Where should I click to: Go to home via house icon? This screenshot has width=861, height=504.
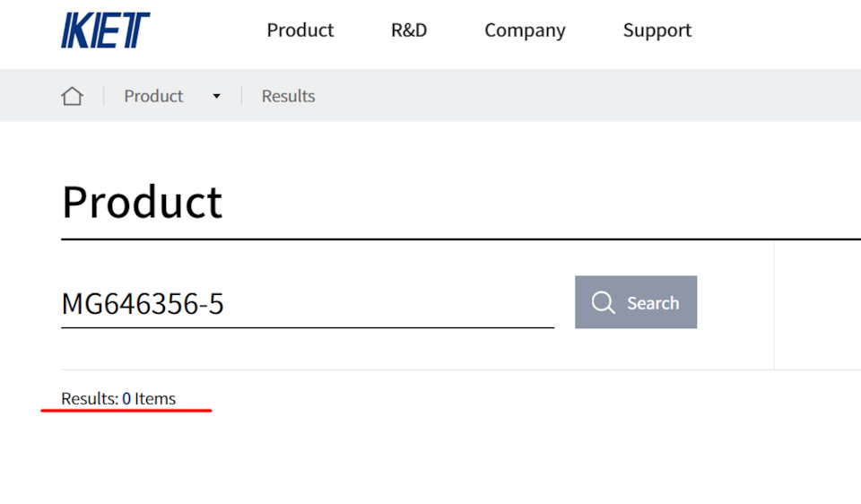tap(72, 96)
